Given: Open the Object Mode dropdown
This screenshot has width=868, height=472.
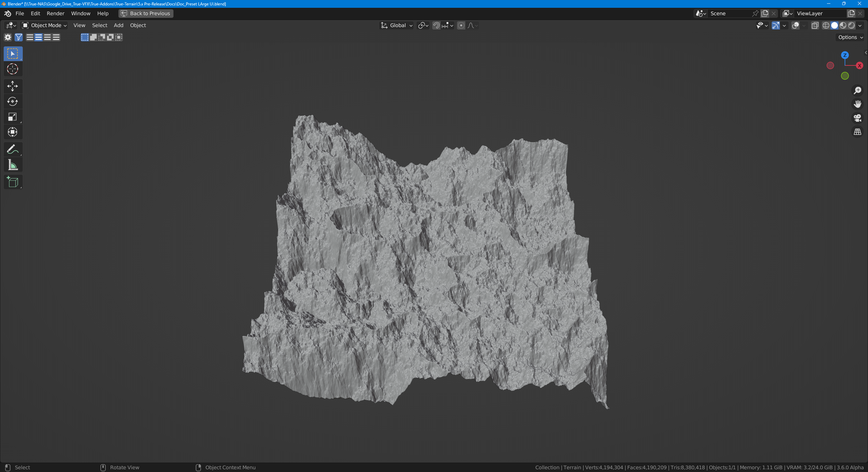Looking at the screenshot, I should (44, 25).
